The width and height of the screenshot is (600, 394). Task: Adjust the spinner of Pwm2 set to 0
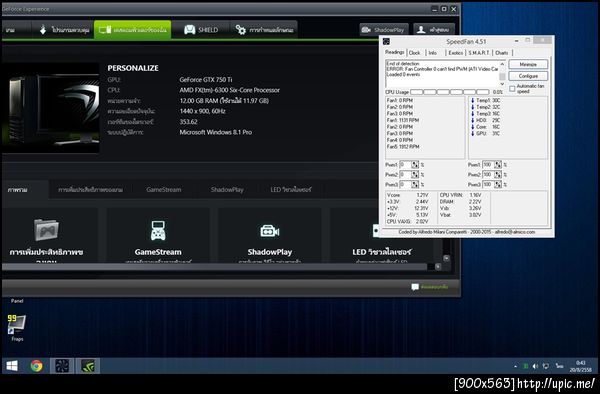[x=415, y=174]
